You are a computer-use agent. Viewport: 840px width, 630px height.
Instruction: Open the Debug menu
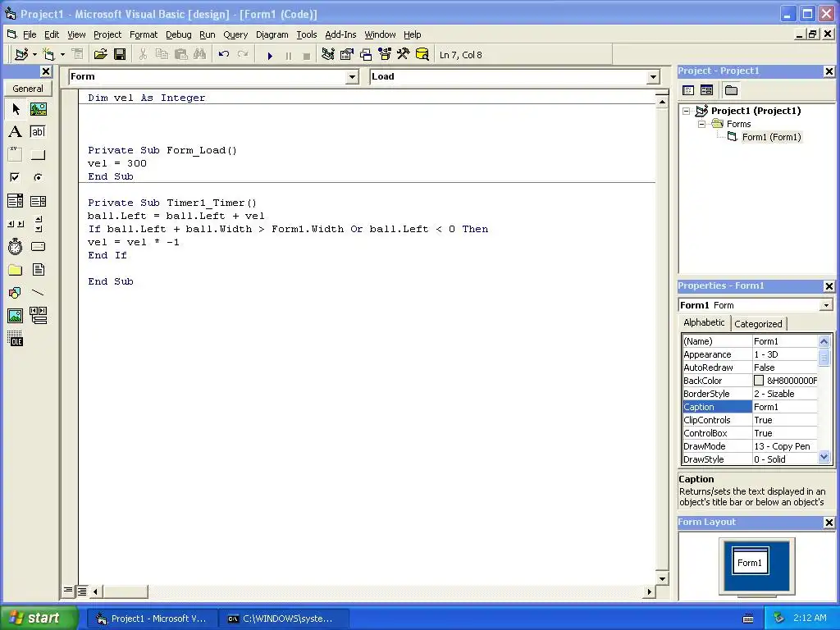178,34
